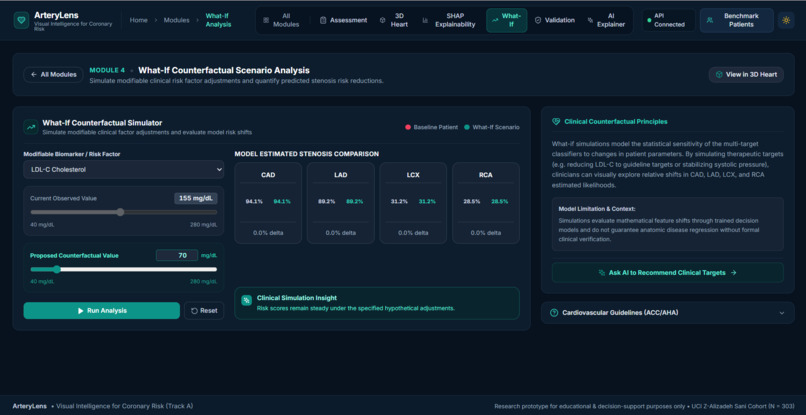Click the proposed value input showing 70
Viewport: 806px width, 415px height.
click(x=177, y=255)
